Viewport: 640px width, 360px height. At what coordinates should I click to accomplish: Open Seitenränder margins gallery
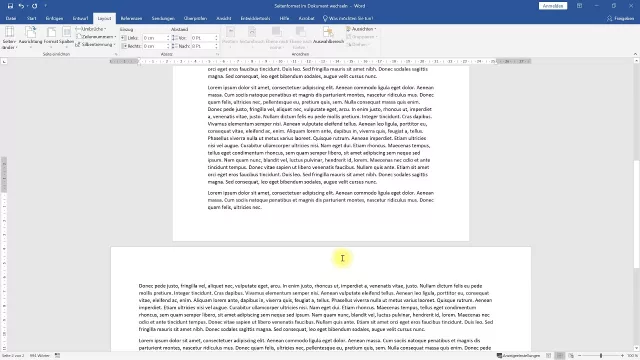pyautogui.click(x=9, y=38)
